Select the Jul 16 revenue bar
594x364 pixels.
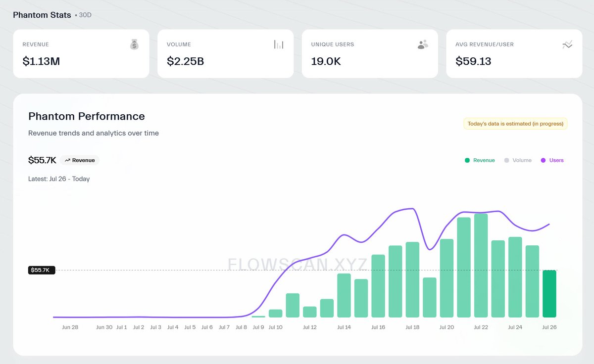[378, 286]
